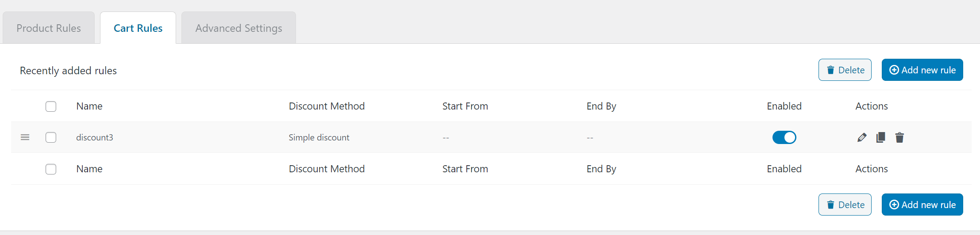Viewport: 980px width, 235px height.
Task: Edit discount3 rule with pencil icon
Action: point(861,137)
